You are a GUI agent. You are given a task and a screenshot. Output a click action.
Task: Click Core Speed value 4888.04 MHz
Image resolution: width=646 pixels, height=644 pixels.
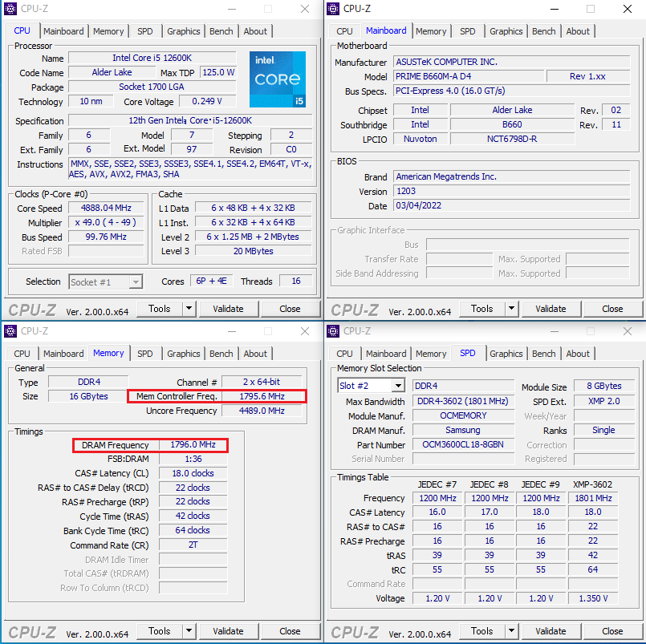(x=106, y=208)
